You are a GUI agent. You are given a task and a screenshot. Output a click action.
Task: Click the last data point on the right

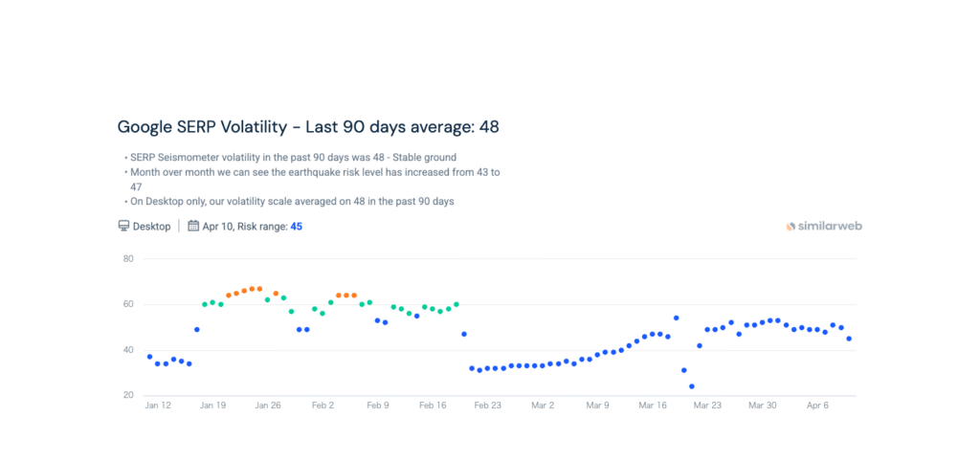(x=849, y=339)
